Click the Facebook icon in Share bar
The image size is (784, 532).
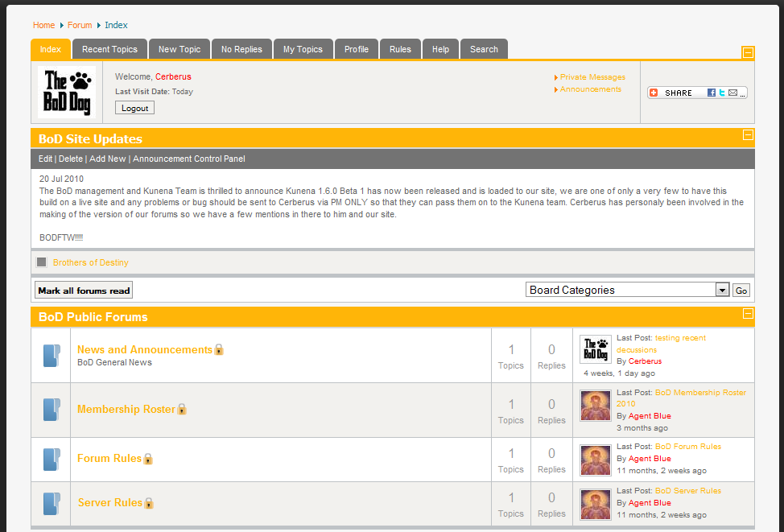click(x=712, y=93)
